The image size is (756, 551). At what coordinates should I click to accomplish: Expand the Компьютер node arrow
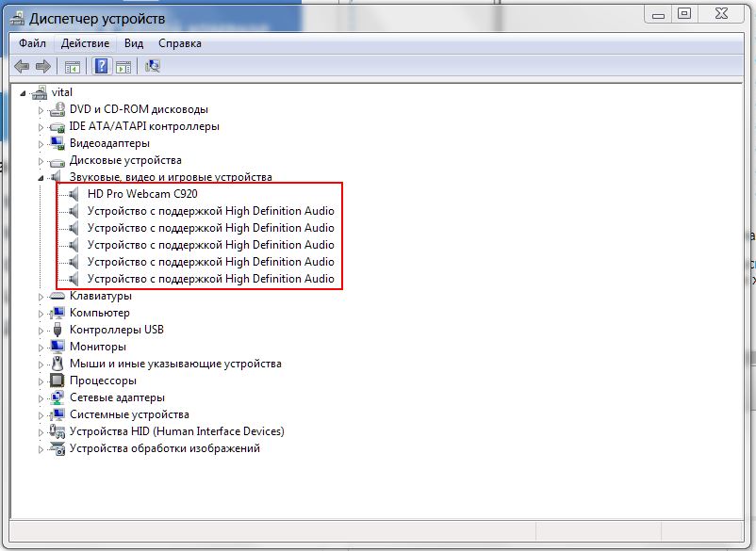[41, 314]
